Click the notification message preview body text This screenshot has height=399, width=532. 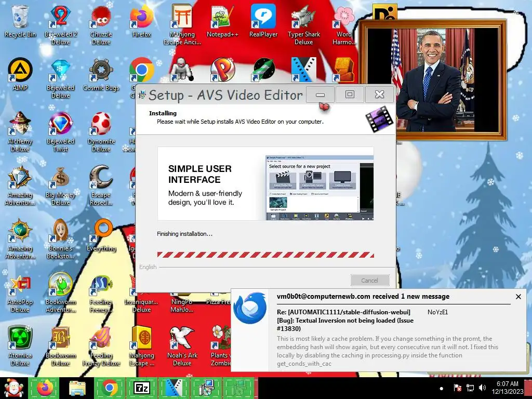tap(388, 351)
